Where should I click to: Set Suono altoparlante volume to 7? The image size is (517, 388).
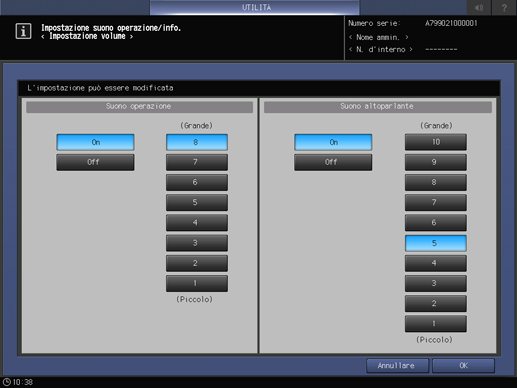tap(436, 203)
